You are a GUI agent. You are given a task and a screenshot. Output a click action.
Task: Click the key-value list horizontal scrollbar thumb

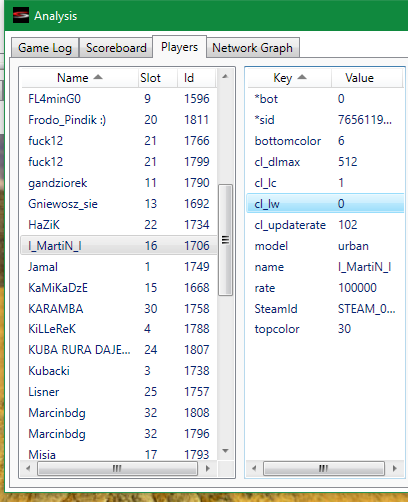coord(323,468)
